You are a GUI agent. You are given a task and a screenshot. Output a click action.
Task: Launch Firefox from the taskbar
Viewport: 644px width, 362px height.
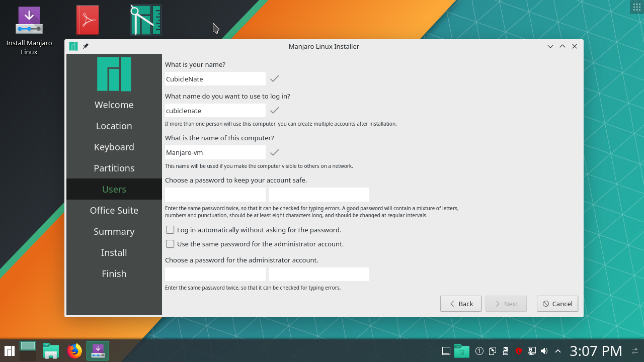(x=74, y=350)
